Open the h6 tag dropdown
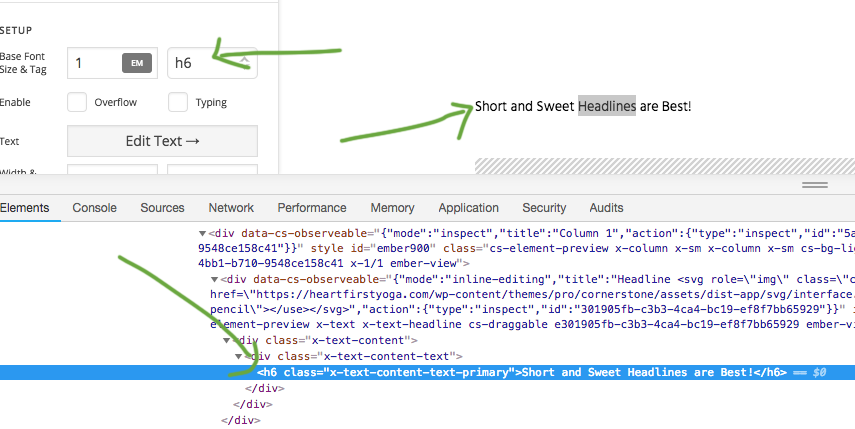Image resolution: width=855 pixels, height=429 pixels. [212, 63]
